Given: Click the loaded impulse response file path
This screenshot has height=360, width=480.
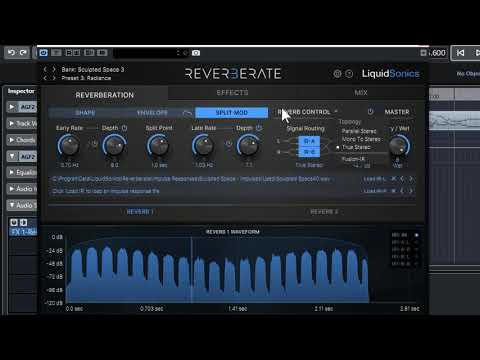Looking at the screenshot, I should (191, 179).
